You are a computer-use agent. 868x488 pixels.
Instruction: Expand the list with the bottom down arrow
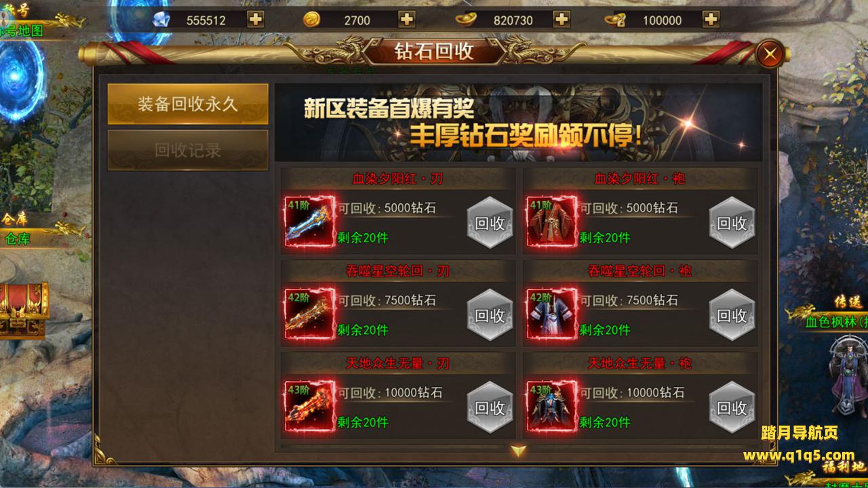pos(519,451)
